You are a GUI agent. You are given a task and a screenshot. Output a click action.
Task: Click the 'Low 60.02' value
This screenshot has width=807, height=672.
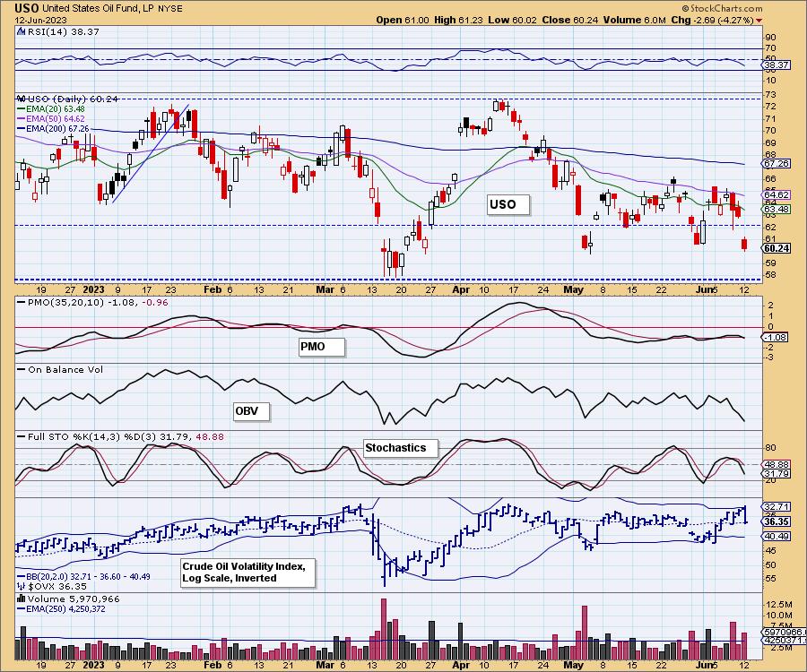point(512,20)
